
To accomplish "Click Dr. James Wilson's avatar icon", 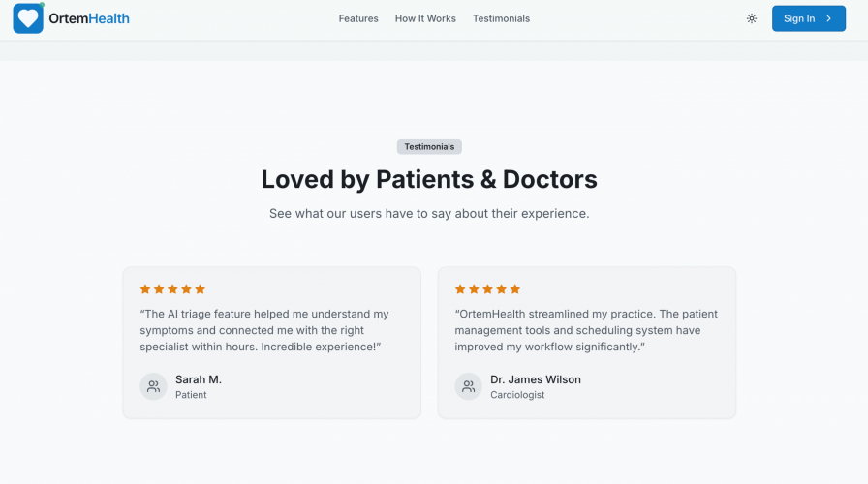I will point(469,386).
